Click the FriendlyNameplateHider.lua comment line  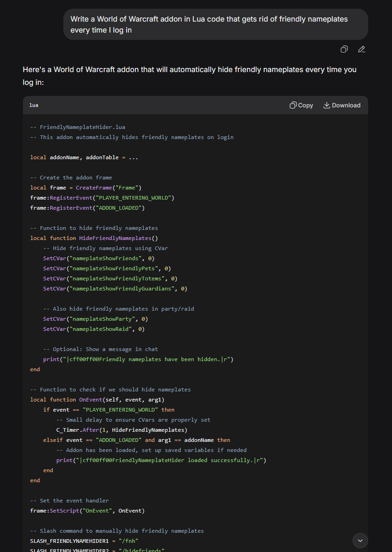click(78, 127)
